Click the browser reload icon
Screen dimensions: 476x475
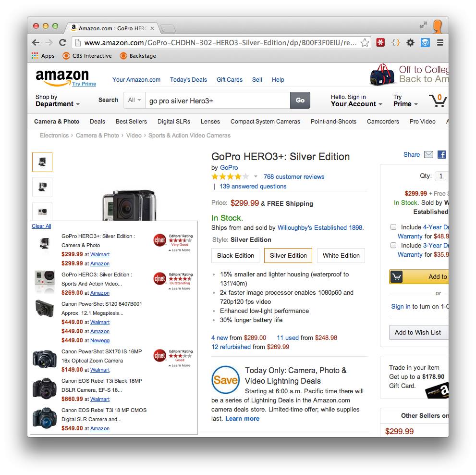(63, 42)
